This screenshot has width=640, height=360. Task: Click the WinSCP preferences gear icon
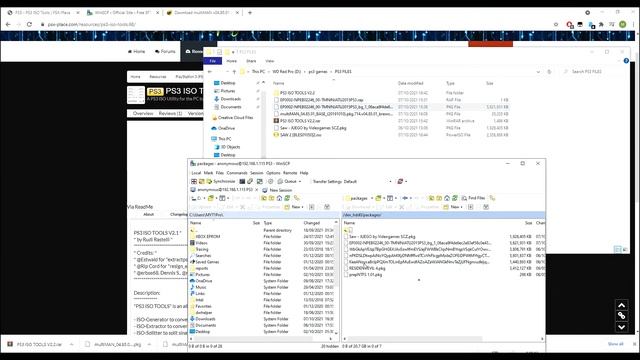[270, 181]
